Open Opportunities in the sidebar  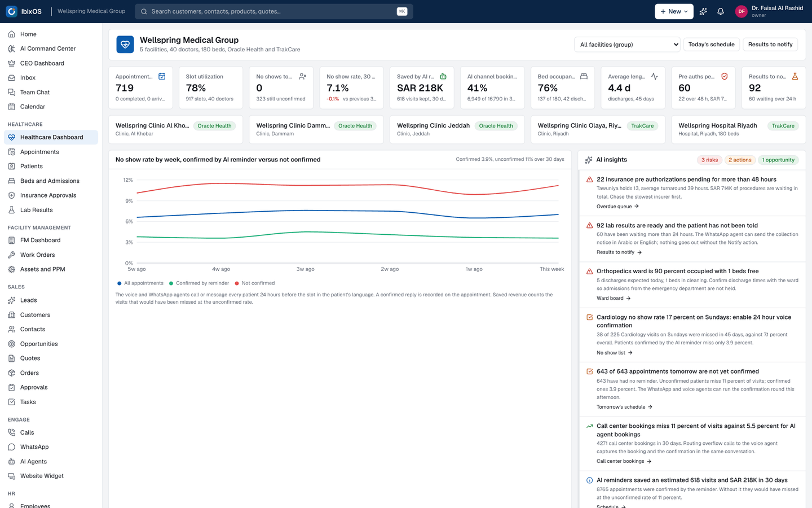coord(51,344)
